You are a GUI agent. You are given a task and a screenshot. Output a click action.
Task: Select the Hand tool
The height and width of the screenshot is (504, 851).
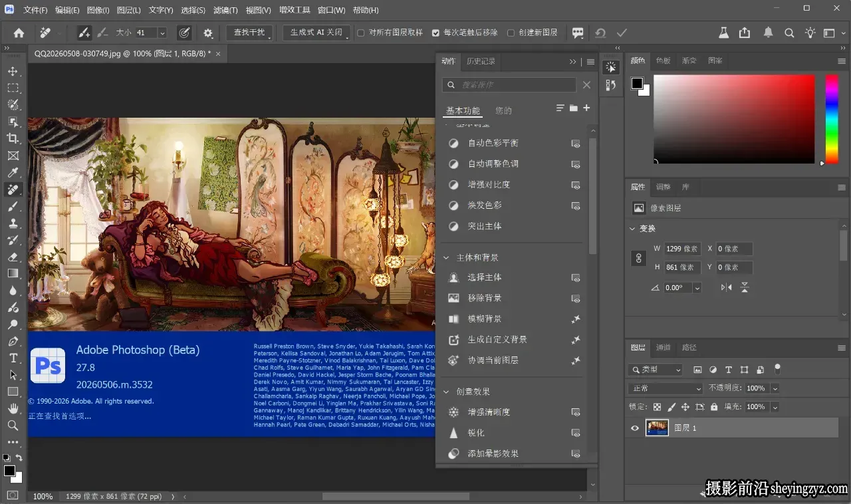(13, 408)
